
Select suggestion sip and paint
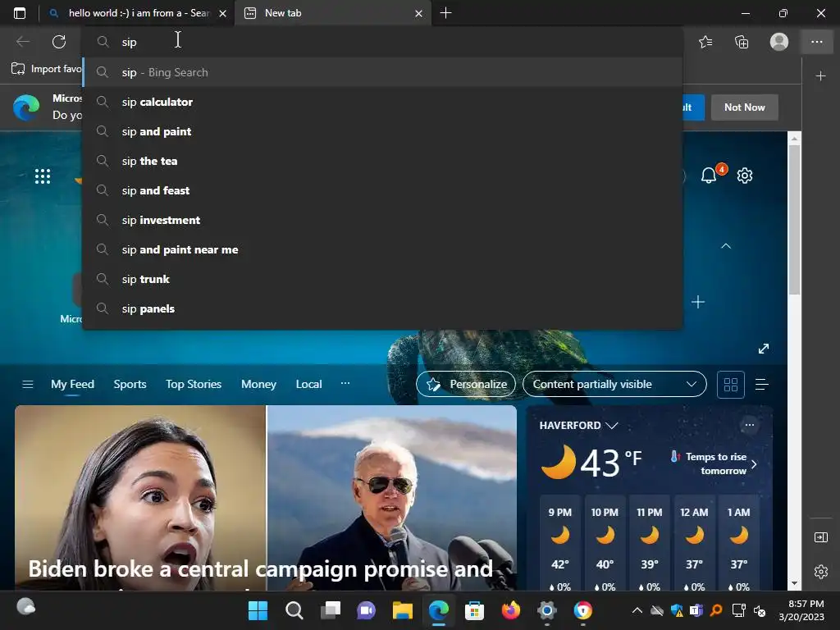tap(382, 131)
